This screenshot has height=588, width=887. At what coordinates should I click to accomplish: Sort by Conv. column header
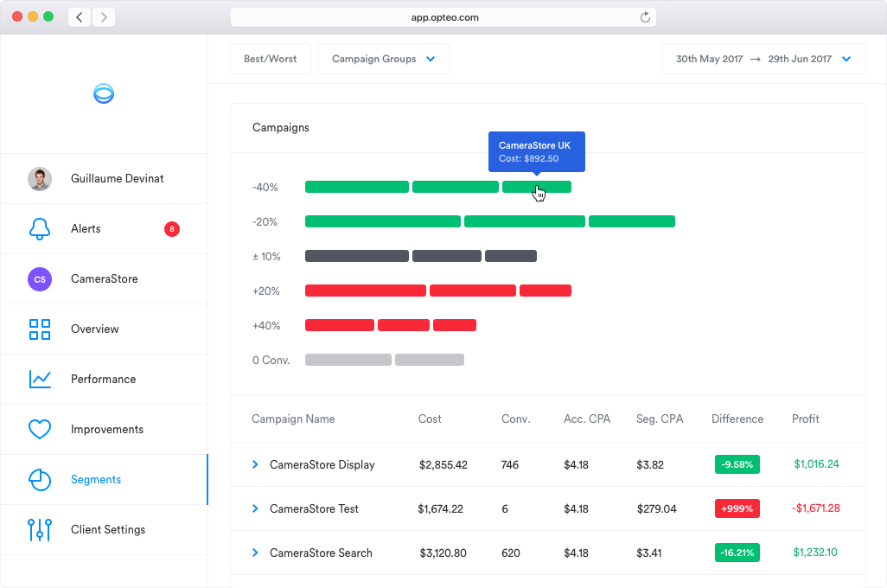point(516,419)
